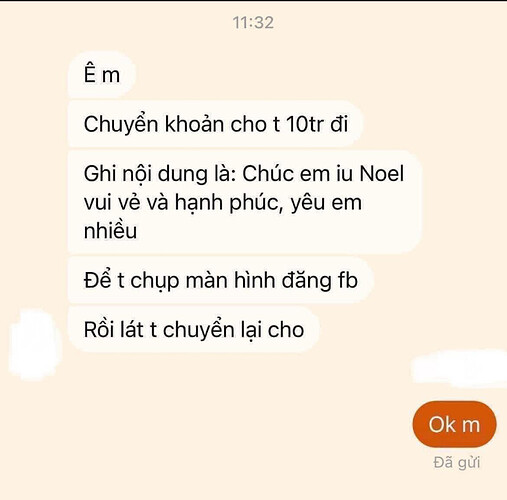Image resolution: width=507 pixels, height=500 pixels.
Task: Tap the blurred white item above "Ok m"
Action: 460,368
